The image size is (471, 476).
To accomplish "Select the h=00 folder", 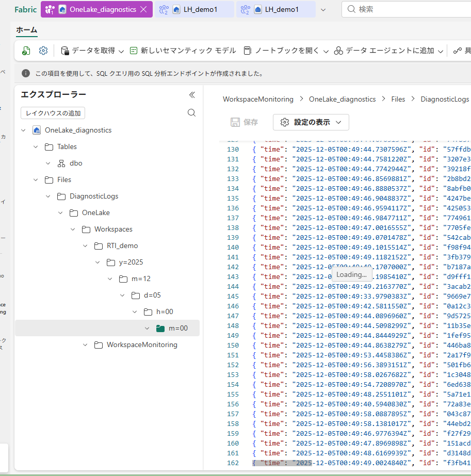I will pos(165,312).
